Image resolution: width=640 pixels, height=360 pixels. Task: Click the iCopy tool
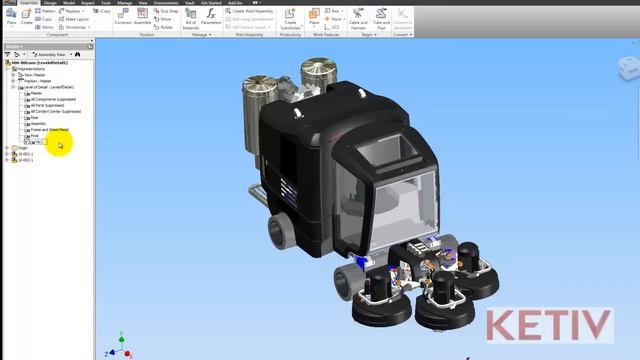point(102,11)
